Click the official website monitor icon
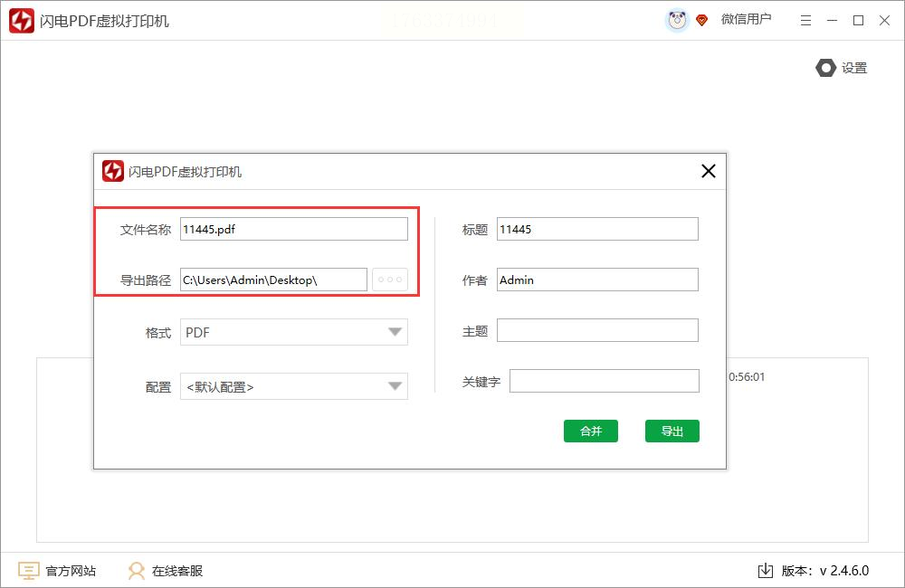The height and width of the screenshot is (588, 905). coord(28,571)
